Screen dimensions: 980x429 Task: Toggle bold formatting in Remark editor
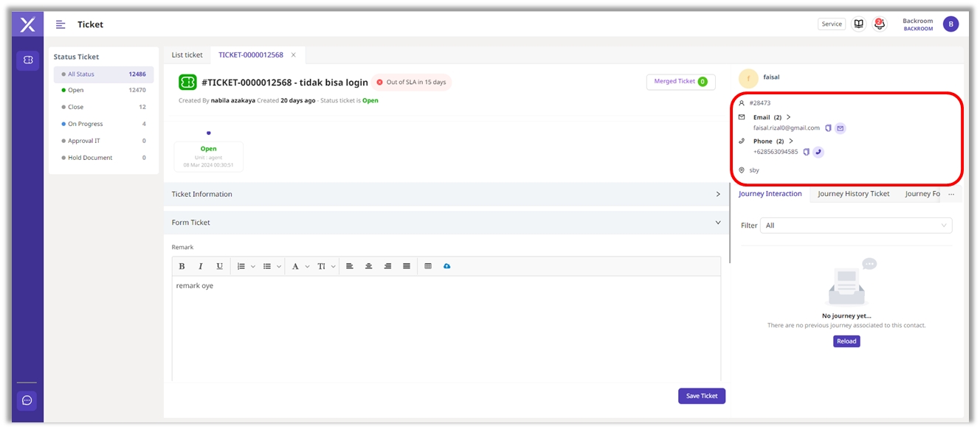pos(182,266)
